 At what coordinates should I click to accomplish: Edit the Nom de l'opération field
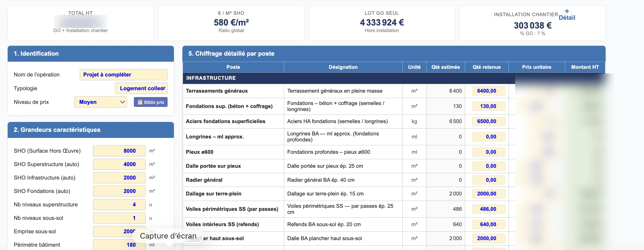click(x=124, y=75)
